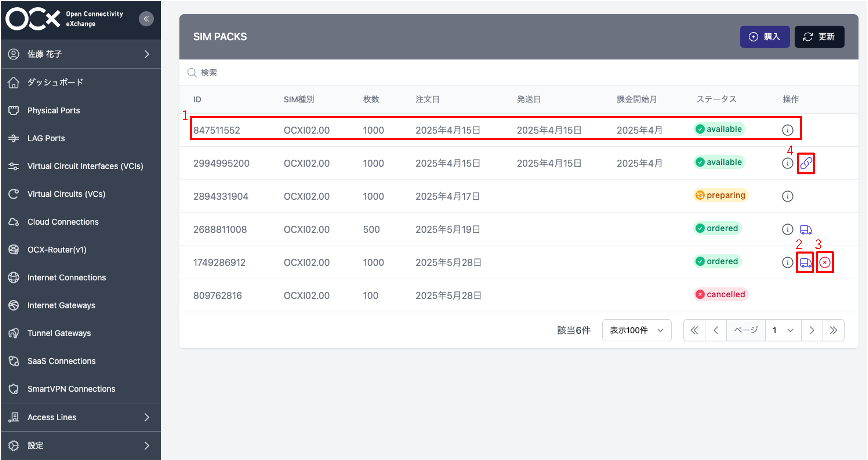Screen dimensions: 868x460
Task: Click the 購入 purchase button
Action: [765, 36]
